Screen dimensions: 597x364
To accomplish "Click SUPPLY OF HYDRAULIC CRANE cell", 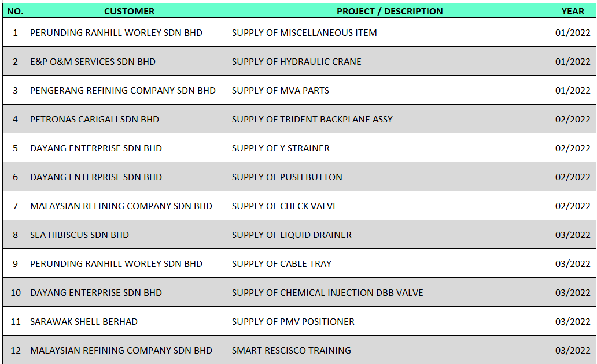I will 296,62.
